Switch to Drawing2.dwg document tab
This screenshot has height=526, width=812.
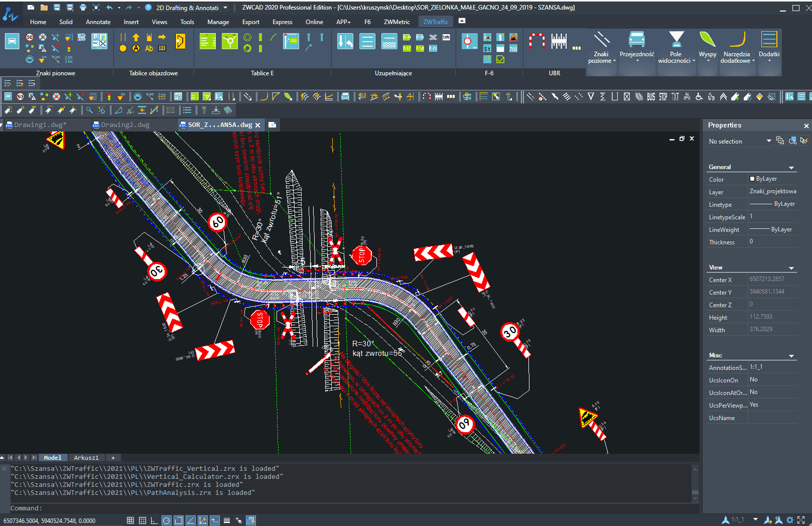pyautogui.click(x=125, y=125)
